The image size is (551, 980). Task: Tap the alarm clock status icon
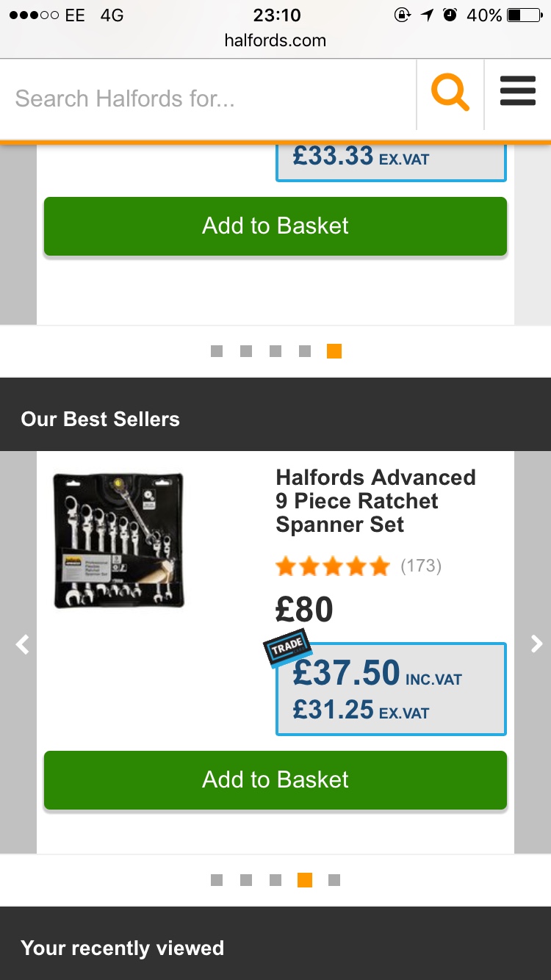450,15
